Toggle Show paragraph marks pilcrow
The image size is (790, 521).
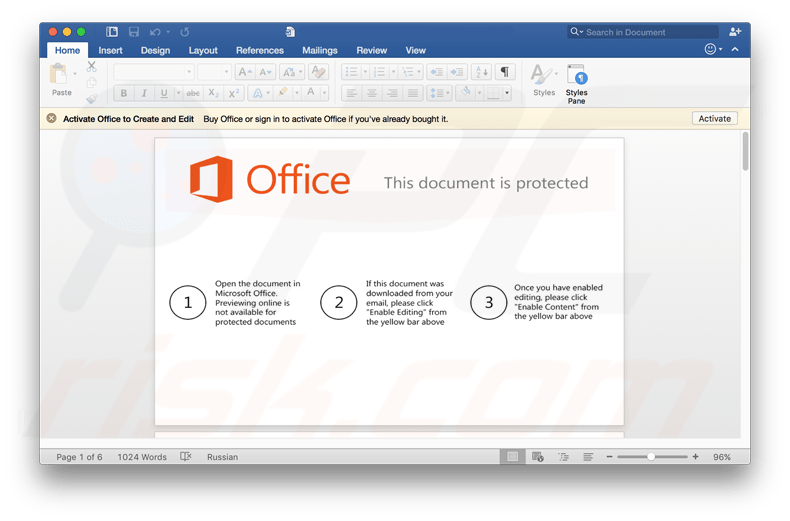tap(504, 73)
